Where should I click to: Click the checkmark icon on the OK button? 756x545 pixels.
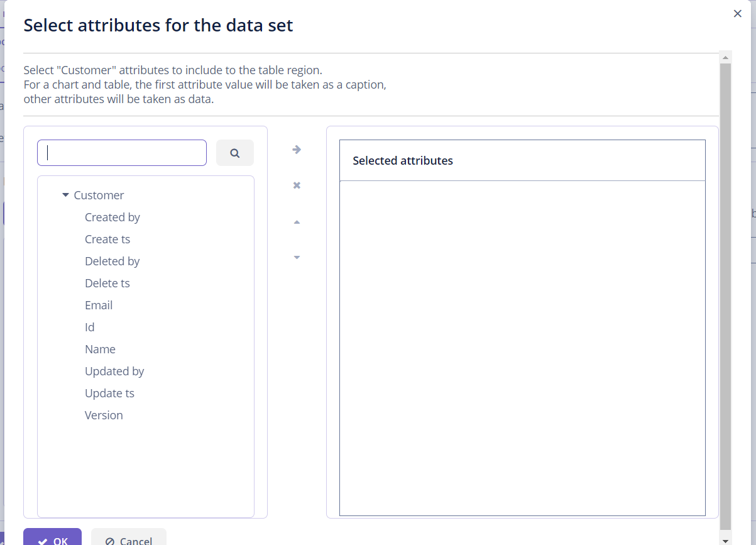point(43,541)
